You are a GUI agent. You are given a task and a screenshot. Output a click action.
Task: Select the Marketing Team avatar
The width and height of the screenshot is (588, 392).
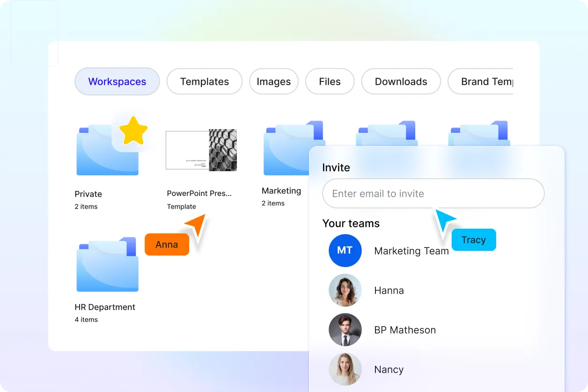tap(345, 251)
